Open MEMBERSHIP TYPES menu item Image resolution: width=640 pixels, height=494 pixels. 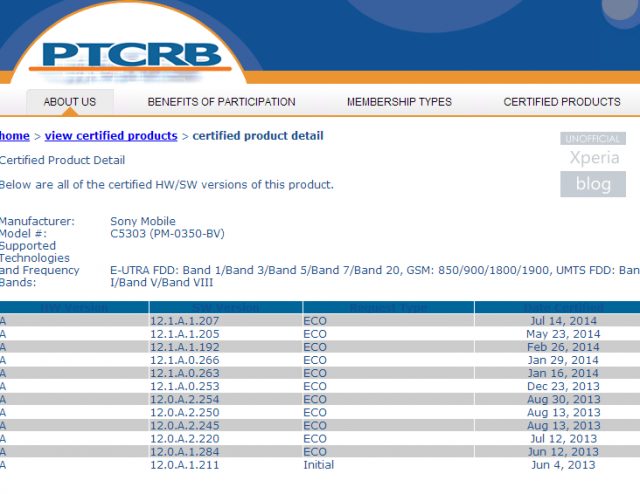399,102
